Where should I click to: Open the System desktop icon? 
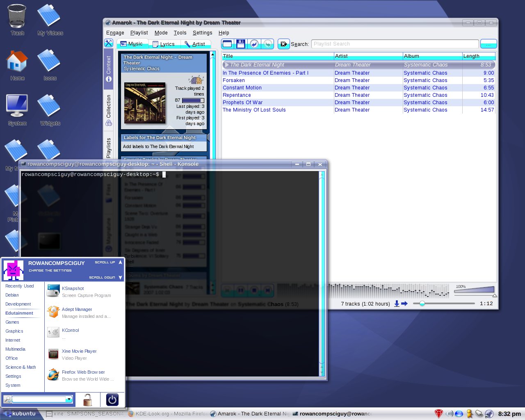pos(17,110)
